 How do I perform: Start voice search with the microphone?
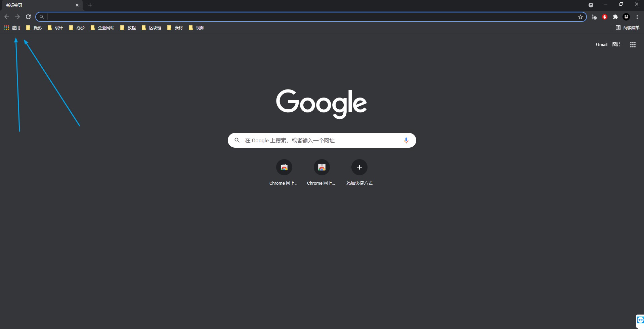pyautogui.click(x=406, y=140)
